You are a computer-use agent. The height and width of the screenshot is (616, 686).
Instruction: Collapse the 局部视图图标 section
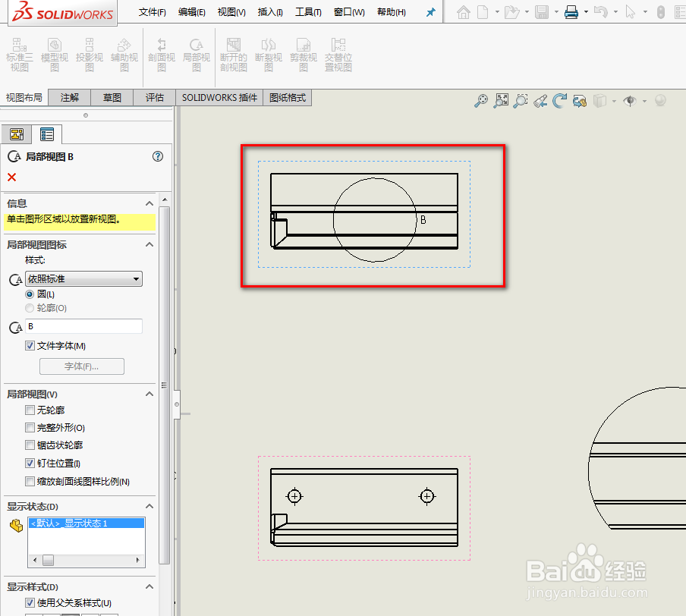149,244
